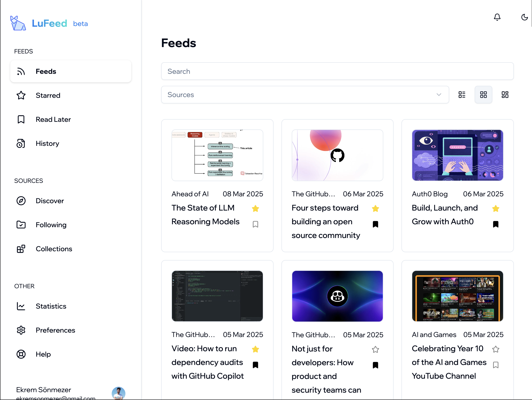Open GitHub logo gradient thumbnail
Viewport: 532px width, 400px height.
pyautogui.click(x=337, y=155)
